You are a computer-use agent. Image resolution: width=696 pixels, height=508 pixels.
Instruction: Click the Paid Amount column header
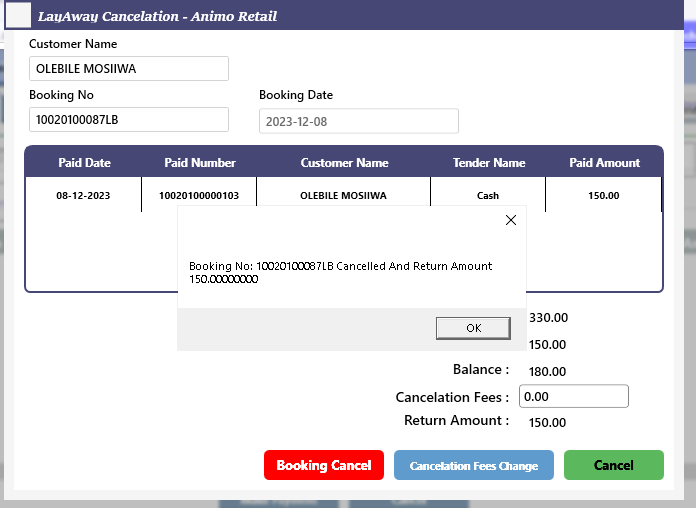(x=604, y=163)
